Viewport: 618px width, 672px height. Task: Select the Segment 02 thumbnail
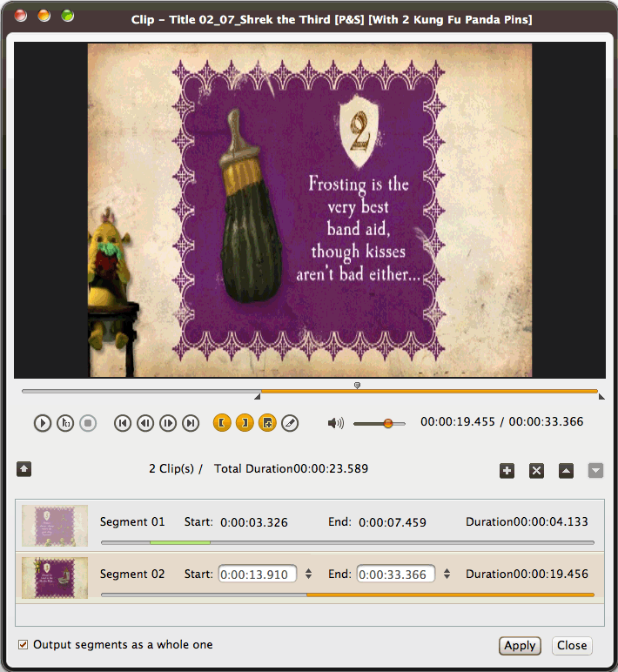[55, 577]
